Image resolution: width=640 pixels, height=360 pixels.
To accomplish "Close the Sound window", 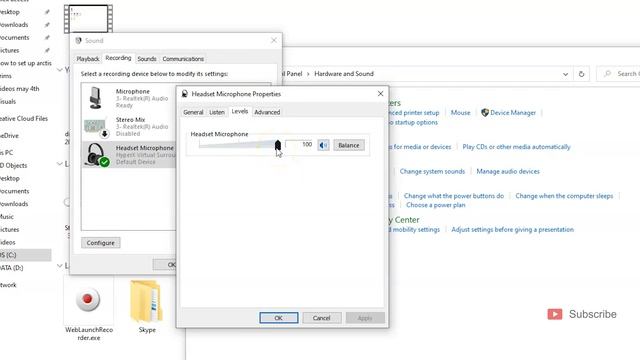I will [x=274, y=40].
